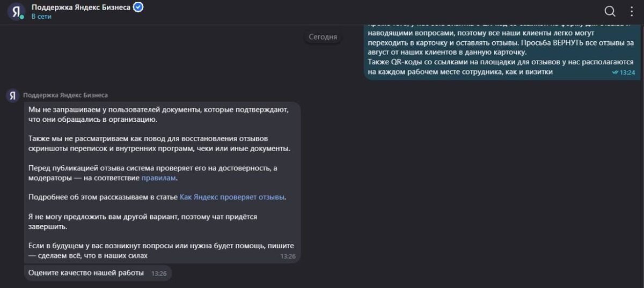Click sender name above the incoming message
Image resolution: width=644 pixels, height=288 pixels.
click(x=65, y=95)
